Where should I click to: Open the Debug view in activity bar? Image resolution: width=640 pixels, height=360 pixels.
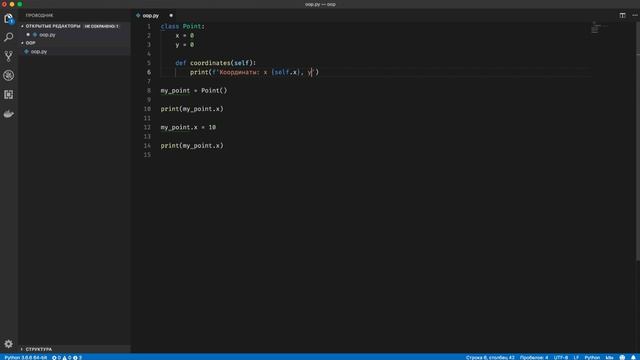(9, 75)
